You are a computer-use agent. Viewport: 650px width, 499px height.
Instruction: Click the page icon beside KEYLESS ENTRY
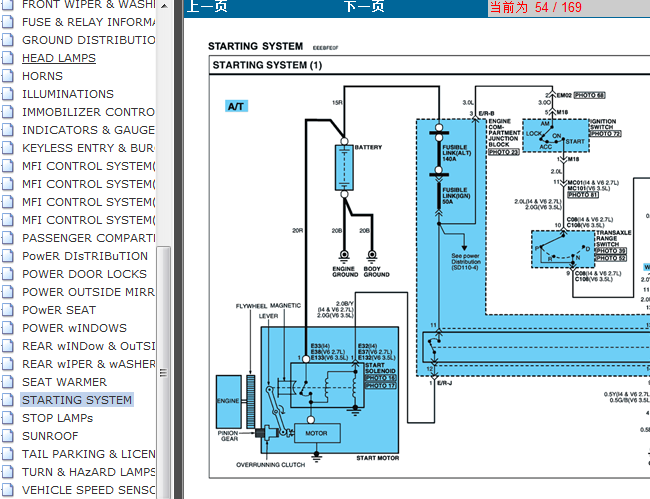point(7,148)
